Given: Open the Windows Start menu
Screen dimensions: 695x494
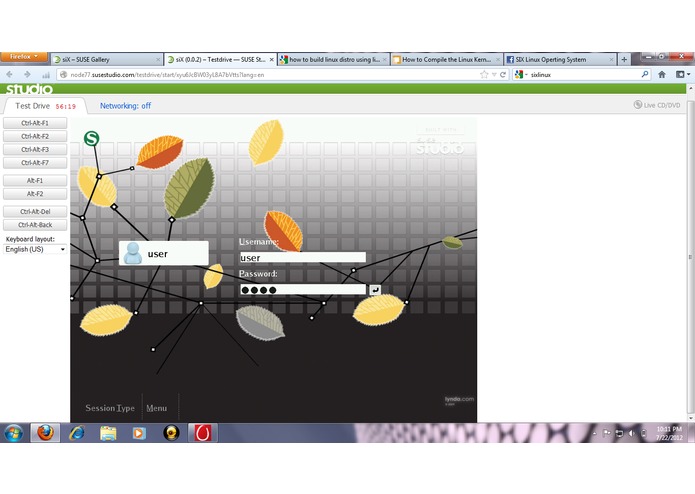Looking at the screenshot, I should [x=14, y=433].
